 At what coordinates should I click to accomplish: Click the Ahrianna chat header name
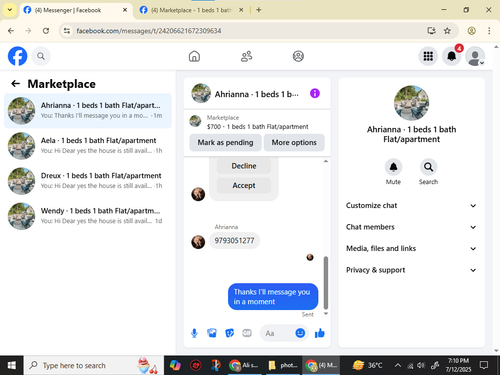(256, 94)
